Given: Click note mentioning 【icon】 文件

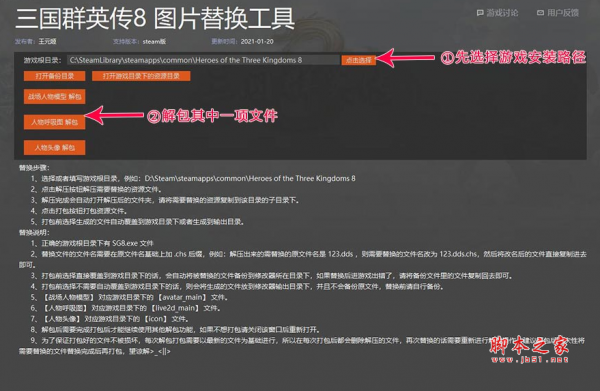Looking at the screenshot, I should click(109, 319).
